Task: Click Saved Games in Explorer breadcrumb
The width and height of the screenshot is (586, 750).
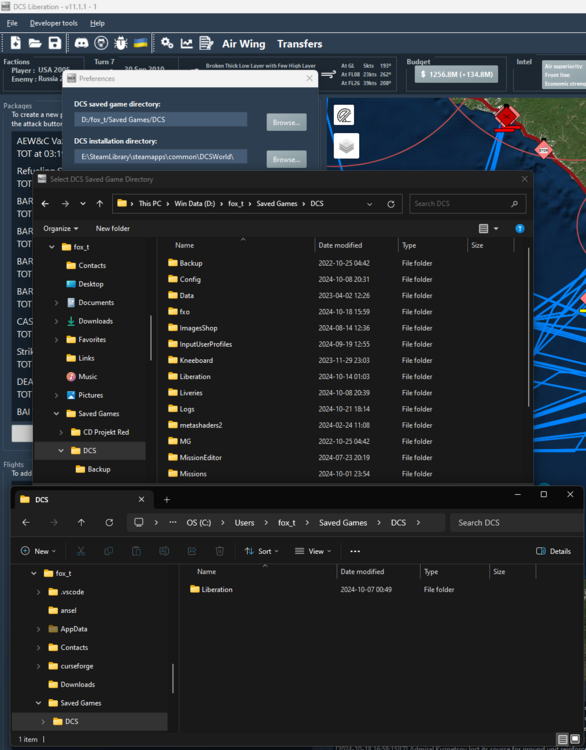Action: pos(343,522)
